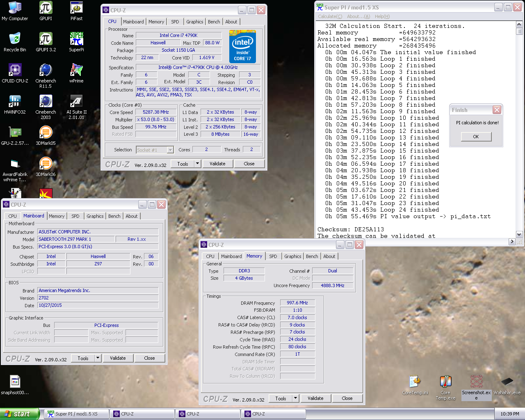Screen dimensions: 525x420
Task: Open My Computer desktop icon
Action: point(15,11)
